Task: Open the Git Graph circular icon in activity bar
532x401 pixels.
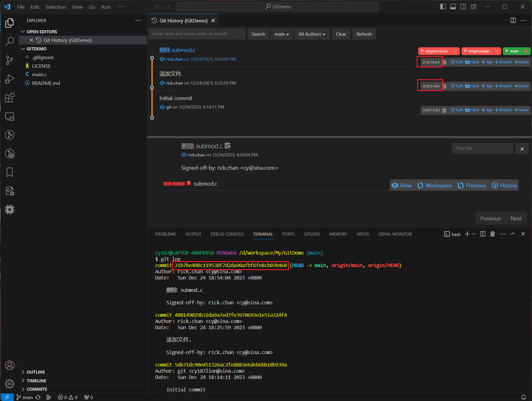Action: click(x=10, y=135)
